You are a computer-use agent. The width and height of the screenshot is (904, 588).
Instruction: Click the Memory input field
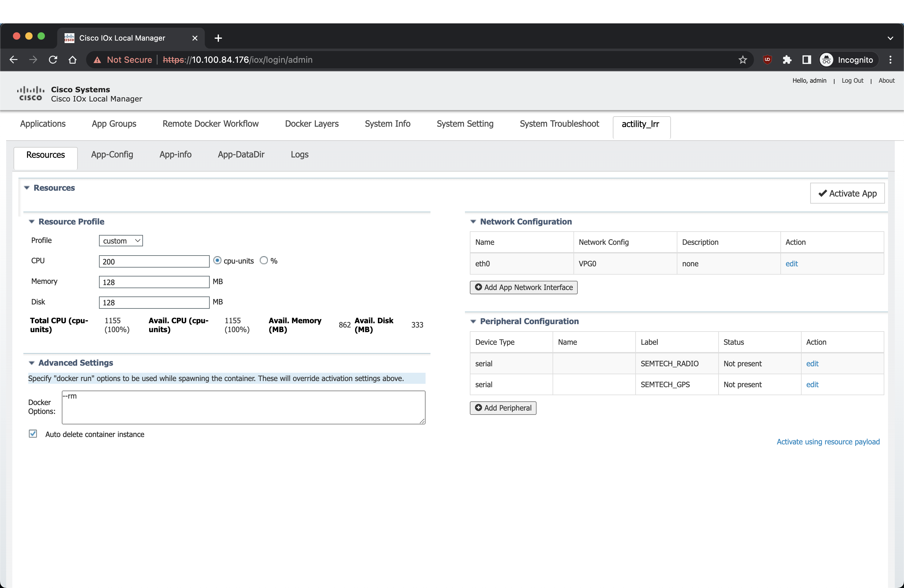(154, 282)
